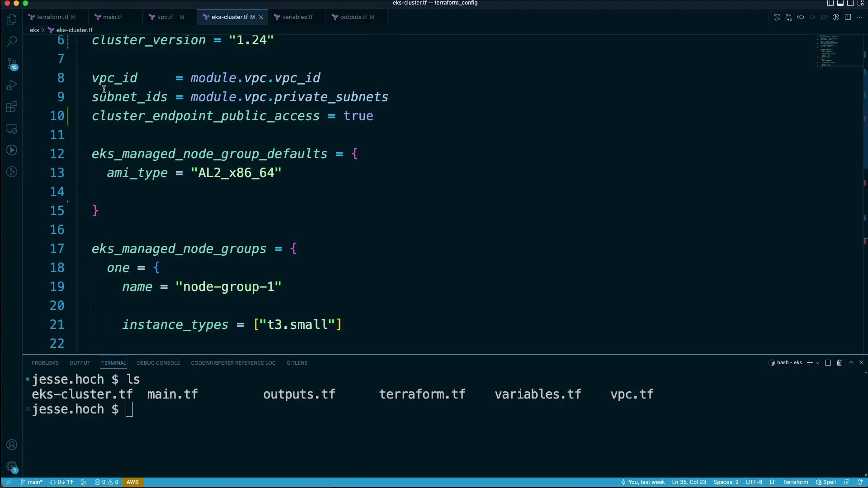Open the Search view in activity bar
This screenshot has width=868, height=488.
click(x=12, y=42)
